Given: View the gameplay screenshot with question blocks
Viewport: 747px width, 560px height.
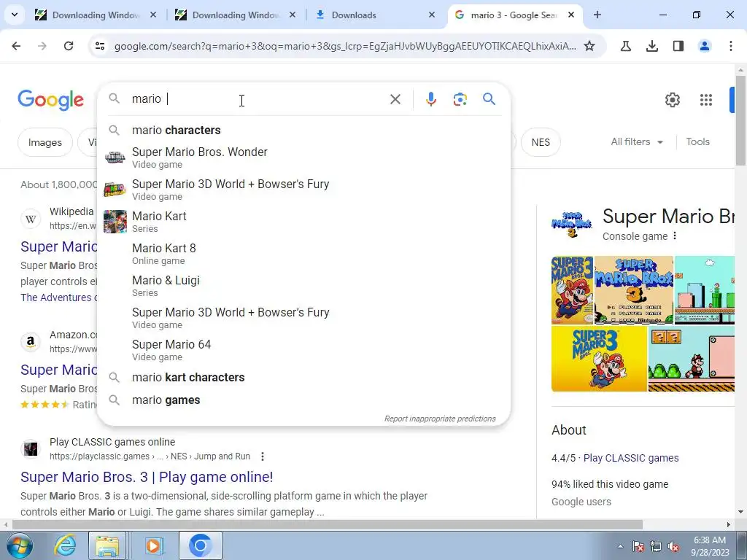Looking at the screenshot, I should coord(692,359).
